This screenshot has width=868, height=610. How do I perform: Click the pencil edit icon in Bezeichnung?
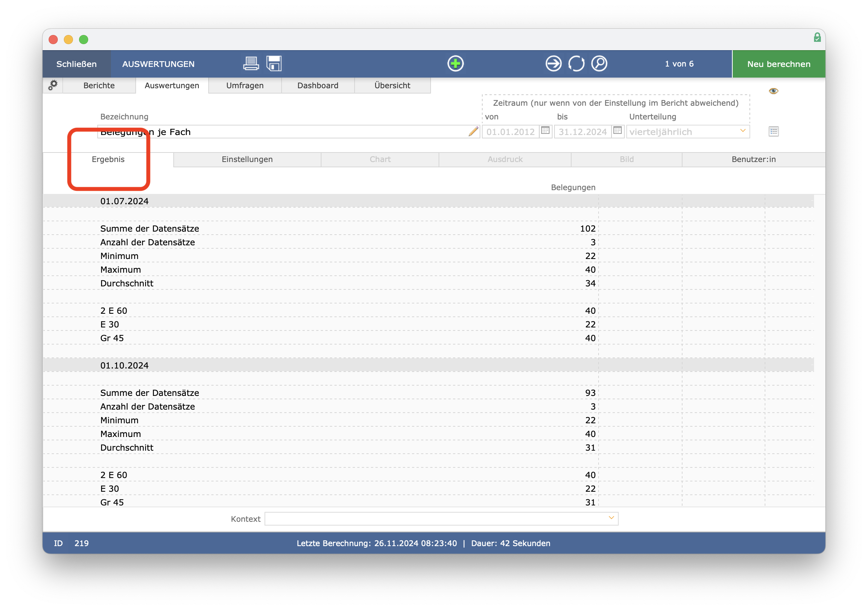coord(473,132)
